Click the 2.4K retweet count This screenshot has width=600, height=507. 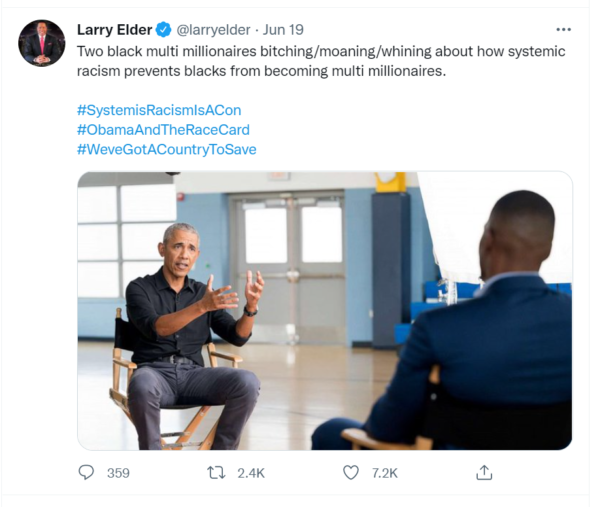pos(250,473)
